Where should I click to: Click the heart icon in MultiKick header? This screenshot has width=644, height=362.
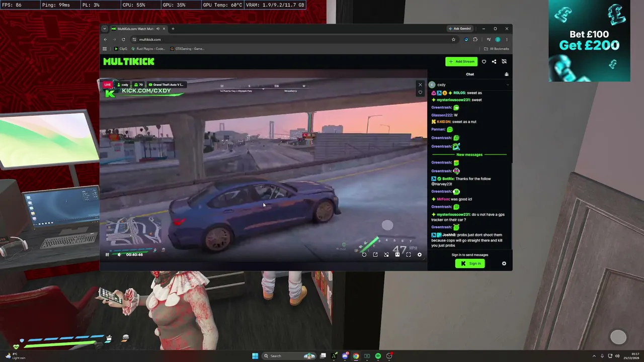click(x=484, y=61)
